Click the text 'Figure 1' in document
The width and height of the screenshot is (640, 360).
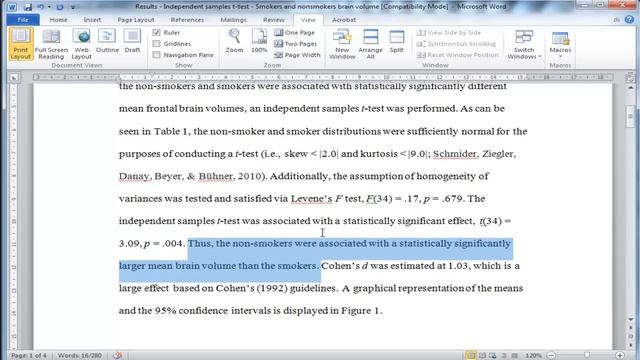(360, 311)
